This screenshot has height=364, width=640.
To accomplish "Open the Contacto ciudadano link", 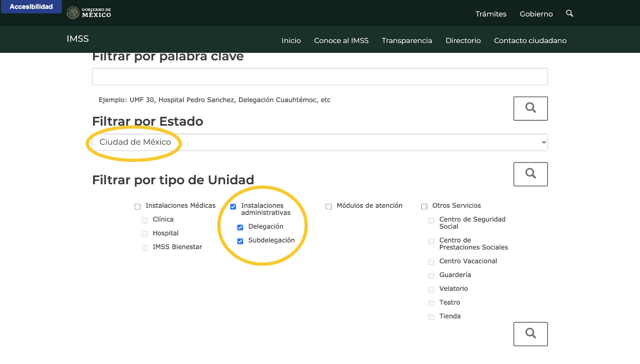I will point(530,41).
